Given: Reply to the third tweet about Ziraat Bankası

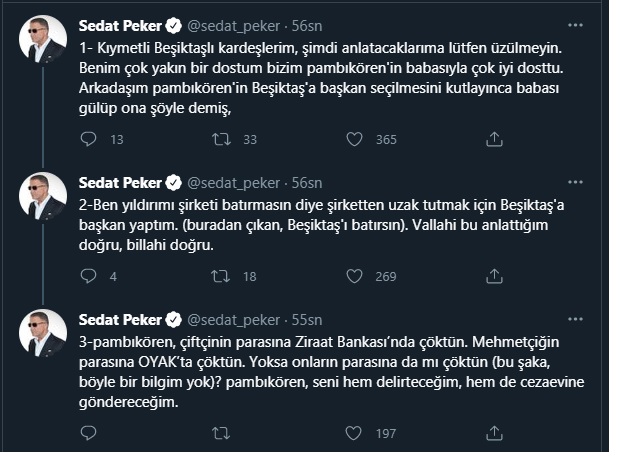Looking at the screenshot, I should click(x=87, y=433).
